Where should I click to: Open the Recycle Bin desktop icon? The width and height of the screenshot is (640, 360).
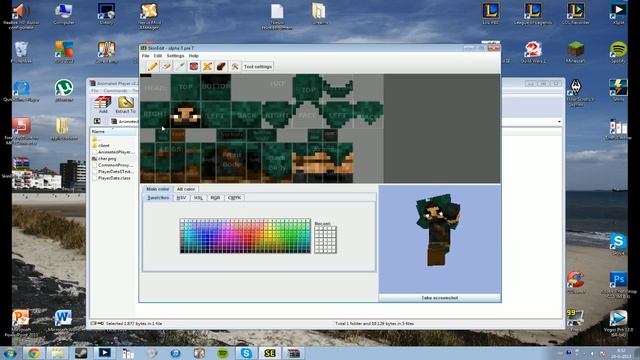[x=21, y=52]
